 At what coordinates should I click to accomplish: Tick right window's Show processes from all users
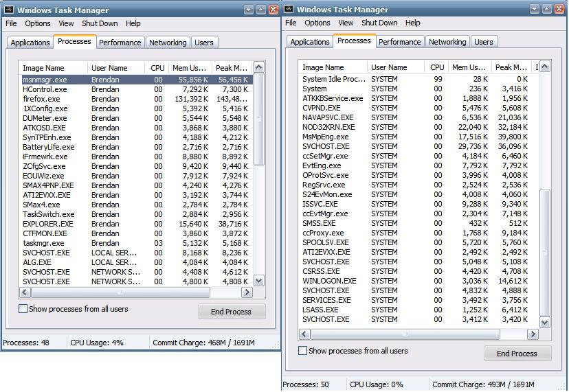(302, 351)
